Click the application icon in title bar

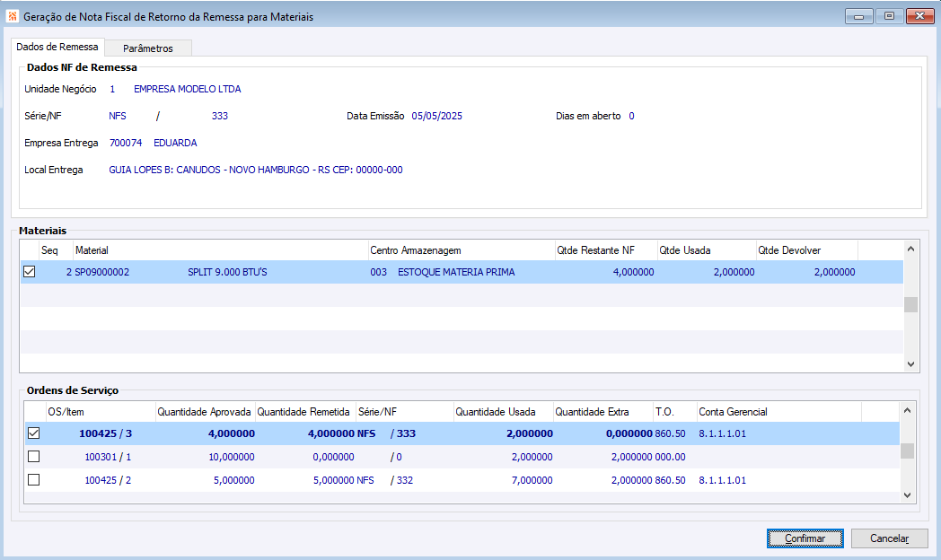tap(12, 17)
